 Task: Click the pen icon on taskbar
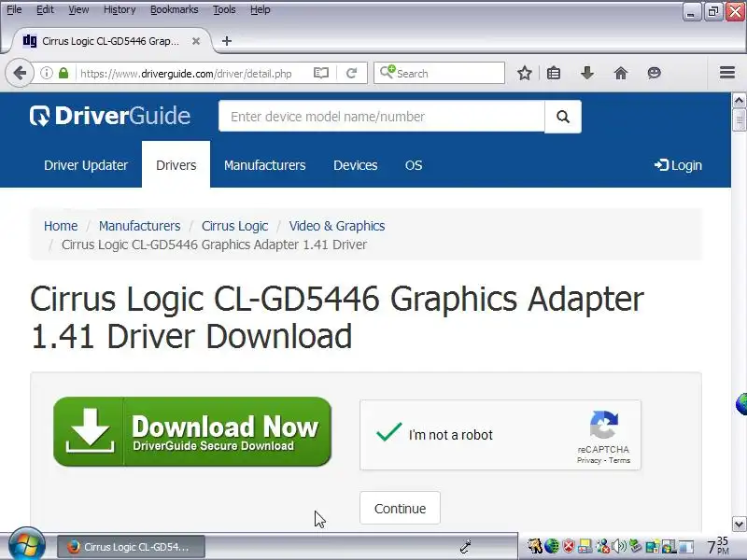[465, 546]
